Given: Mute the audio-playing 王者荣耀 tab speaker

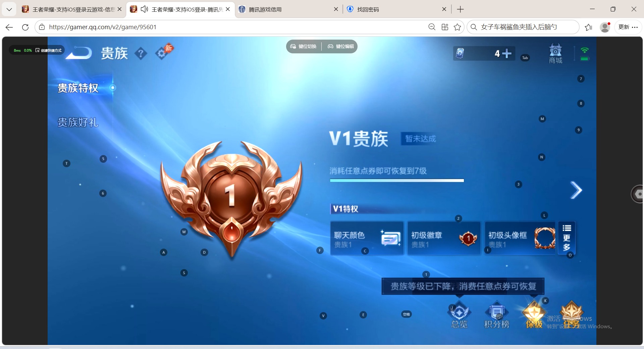Looking at the screenshot, I should 145,9.
